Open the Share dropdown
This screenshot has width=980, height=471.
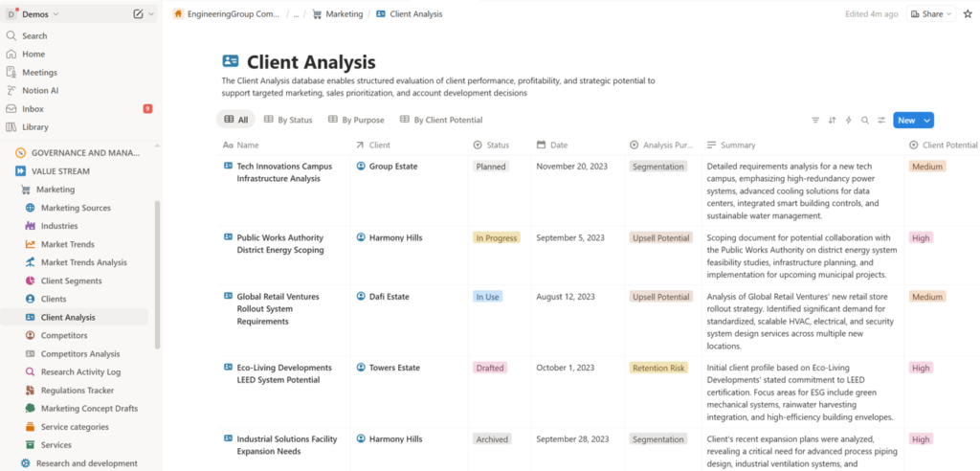930,14
